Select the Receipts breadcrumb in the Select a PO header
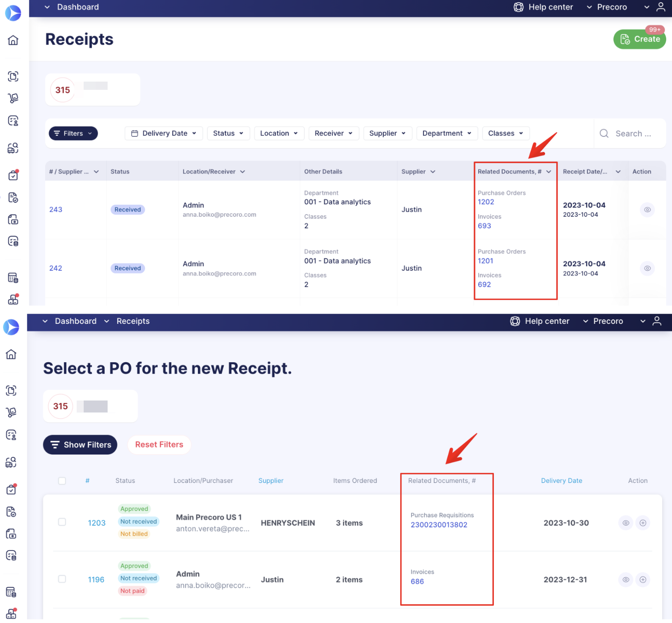Viewport: 672px width, 623px height. (x=133, y=321)
